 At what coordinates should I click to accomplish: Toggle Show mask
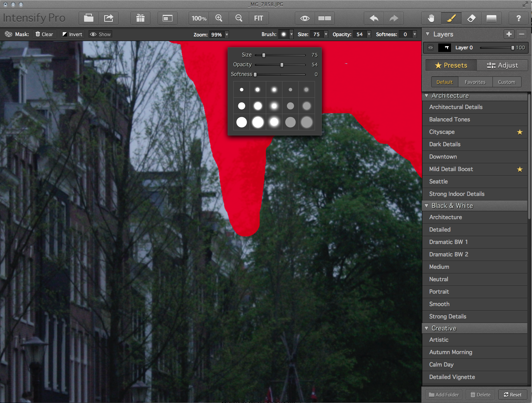(100, 34)
